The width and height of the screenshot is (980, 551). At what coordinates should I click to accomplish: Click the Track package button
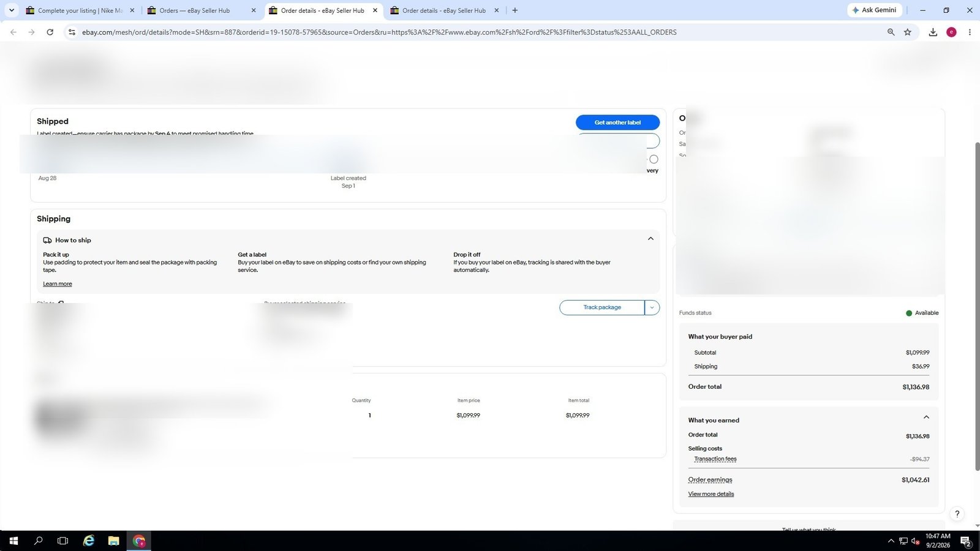point(602,307)
